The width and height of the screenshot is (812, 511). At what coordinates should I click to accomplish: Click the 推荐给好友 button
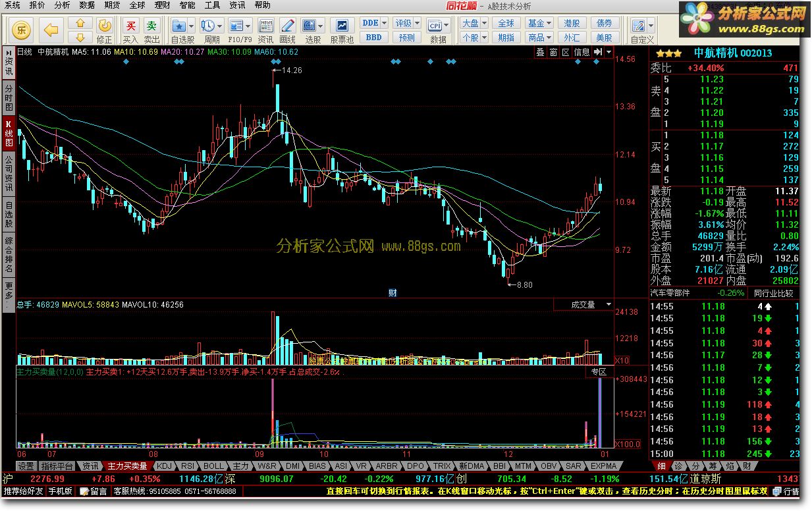coord(24,491)
